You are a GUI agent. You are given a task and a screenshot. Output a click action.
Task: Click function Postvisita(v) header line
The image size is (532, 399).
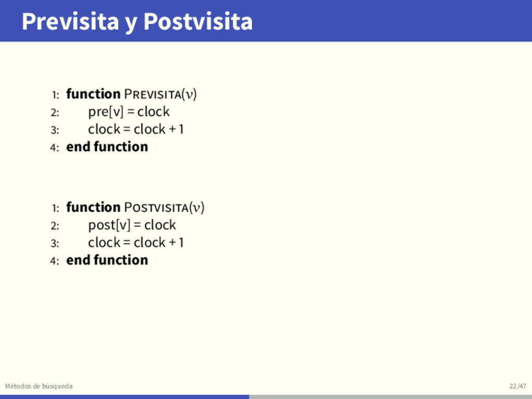point(136,207)
